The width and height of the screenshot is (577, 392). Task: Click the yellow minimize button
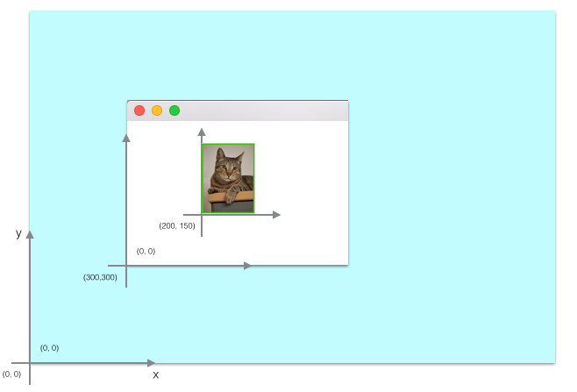[x=157, y=110]
